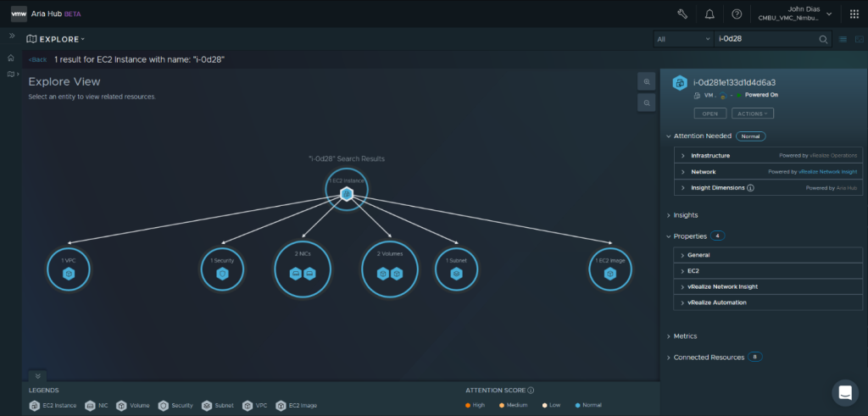This screenshot has height=416, width=868.
Task: Open the map icon in the sidebar
Action: (10, 74)
